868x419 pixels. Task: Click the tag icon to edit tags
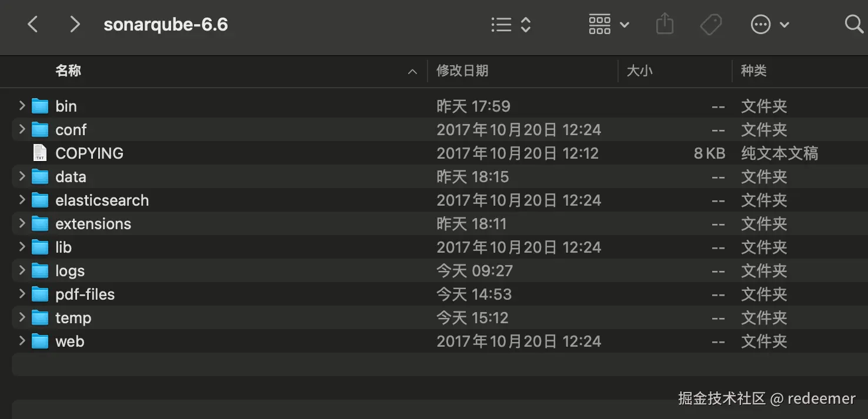pos(711,25)
